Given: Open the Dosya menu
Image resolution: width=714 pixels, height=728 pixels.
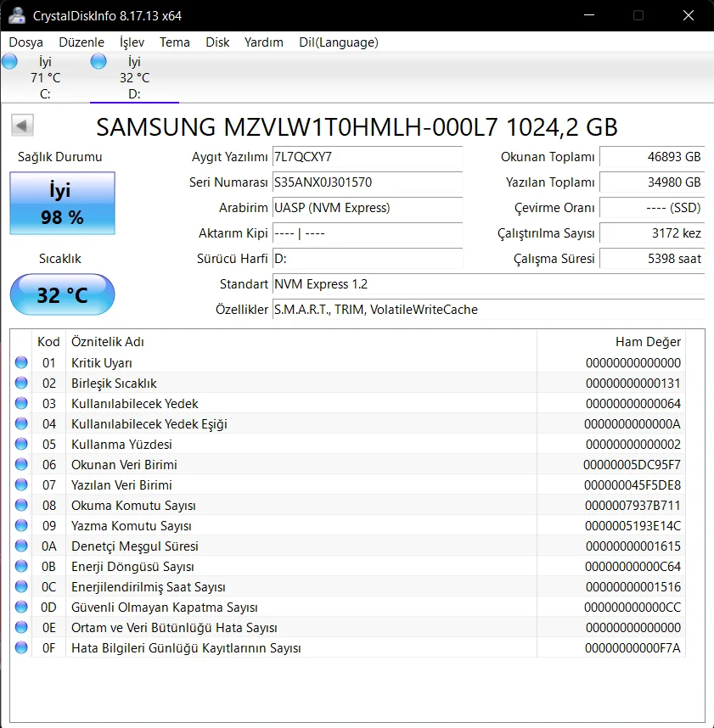Looking at the screenshot, I should pos(25,42).
